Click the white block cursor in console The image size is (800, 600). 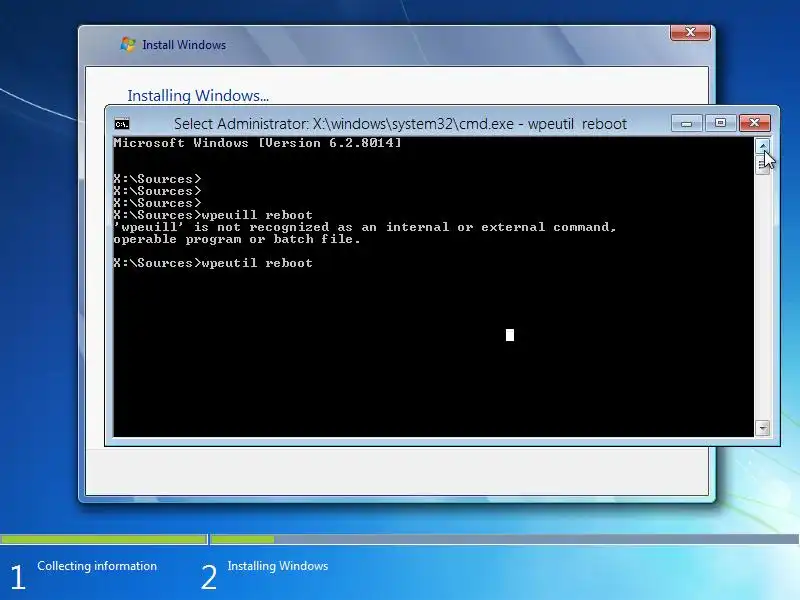click(x=510, y=335)
